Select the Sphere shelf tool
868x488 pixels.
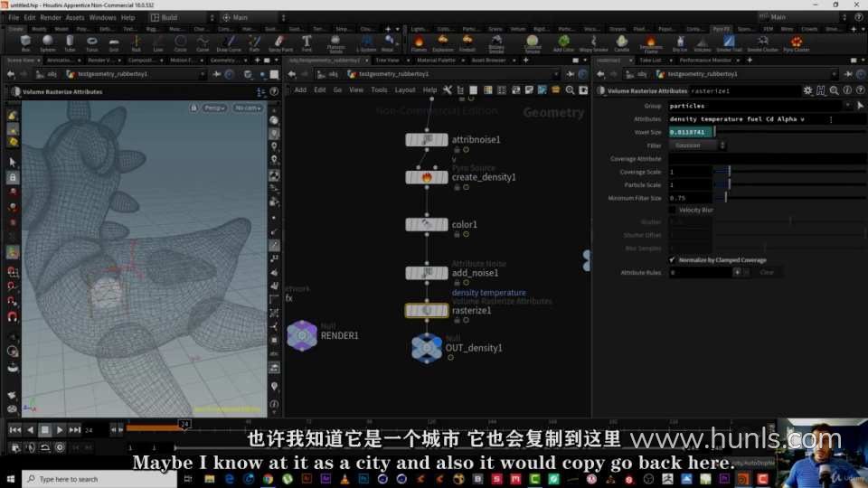(x=48, y=42)
